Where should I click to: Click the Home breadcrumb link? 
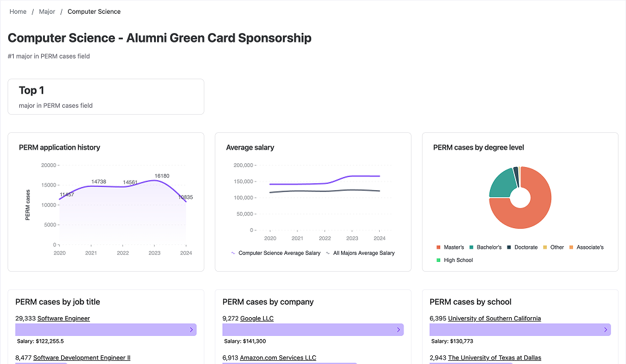click(x=18, y=12)
